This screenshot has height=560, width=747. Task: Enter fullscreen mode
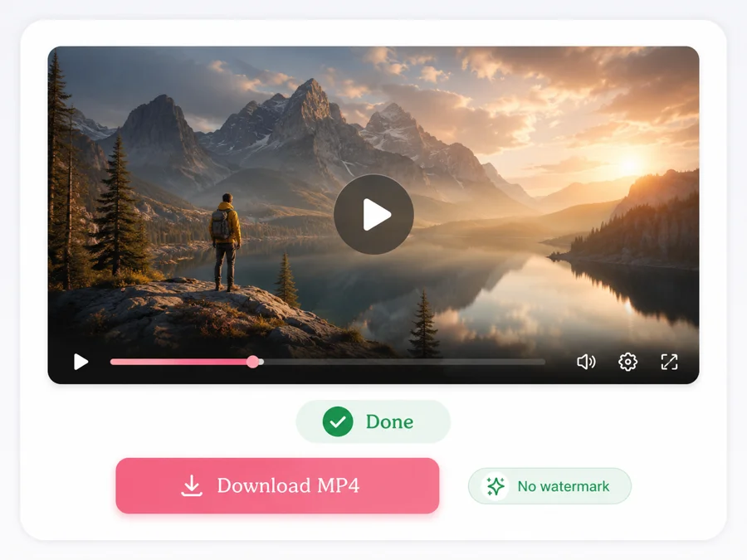tap(669, 362)
